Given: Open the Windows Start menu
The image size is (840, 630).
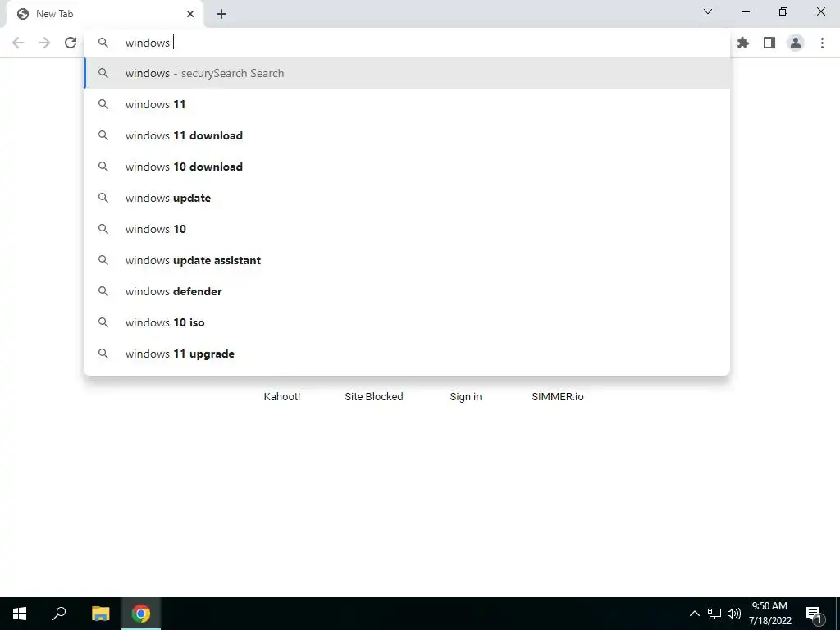Looking at the screenshot, I should [20, 614].
